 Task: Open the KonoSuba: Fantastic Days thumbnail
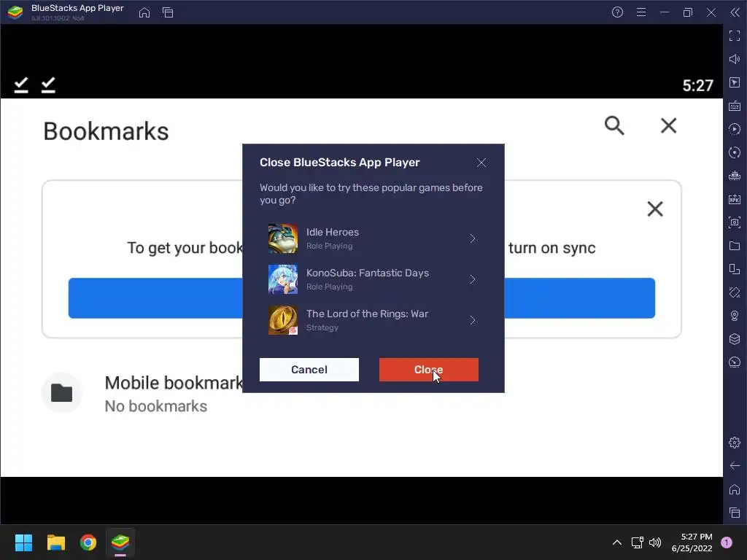tap(283, 279)
